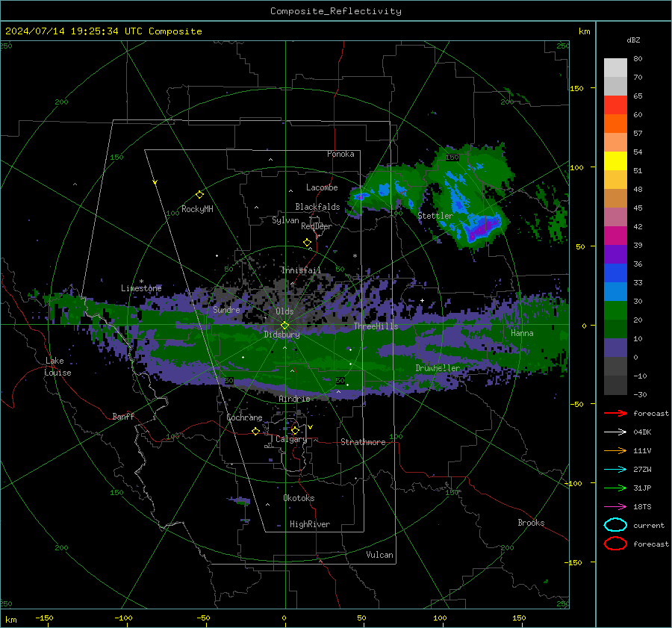Click the white 04DK arrow icon
The image size is (672, 628).
pyautogui.click(x=615, y=432)
